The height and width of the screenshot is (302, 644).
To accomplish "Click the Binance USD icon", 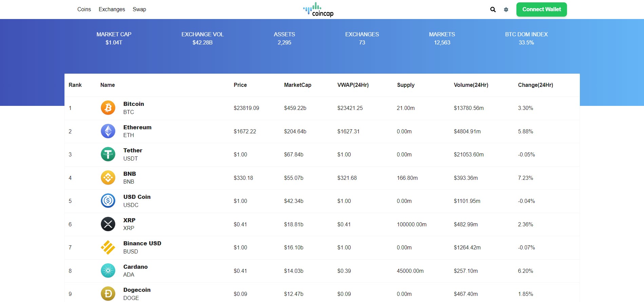I will (108, 247).
